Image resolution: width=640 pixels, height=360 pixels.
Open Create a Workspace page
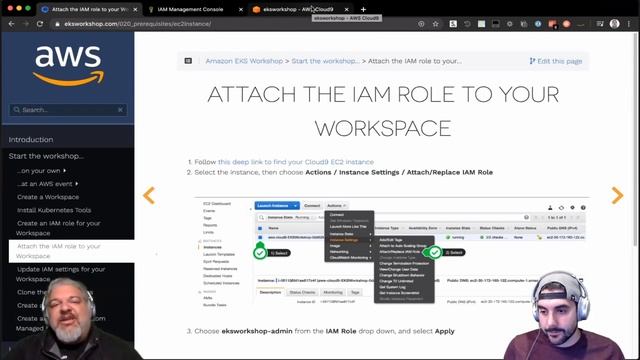pyautogui.click(x=48, y=197)
